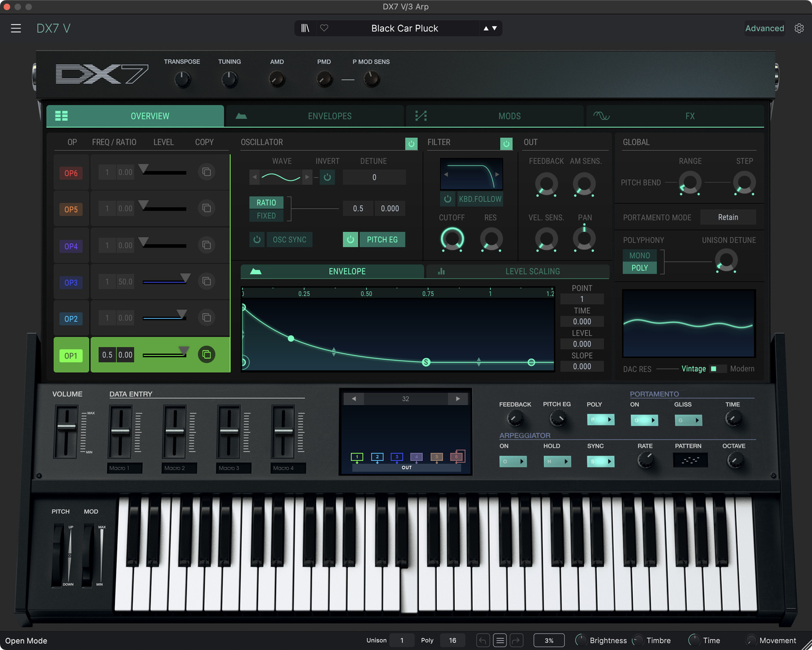Click the Advanced button
This screenshot has height=650, width=812.
coord(764,28)
